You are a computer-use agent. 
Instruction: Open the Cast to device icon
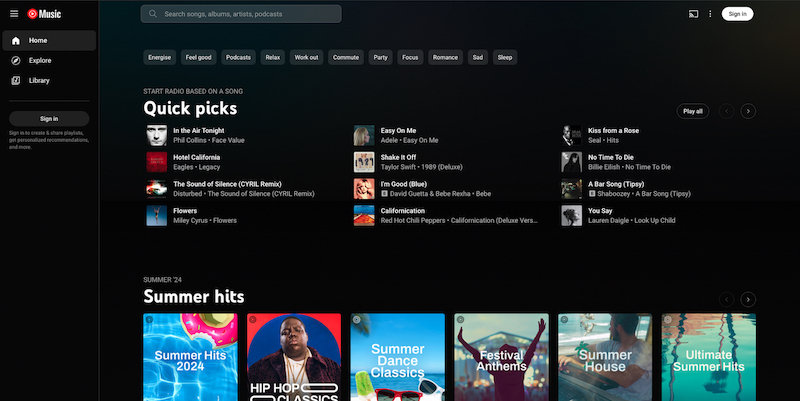click(693, 14)
